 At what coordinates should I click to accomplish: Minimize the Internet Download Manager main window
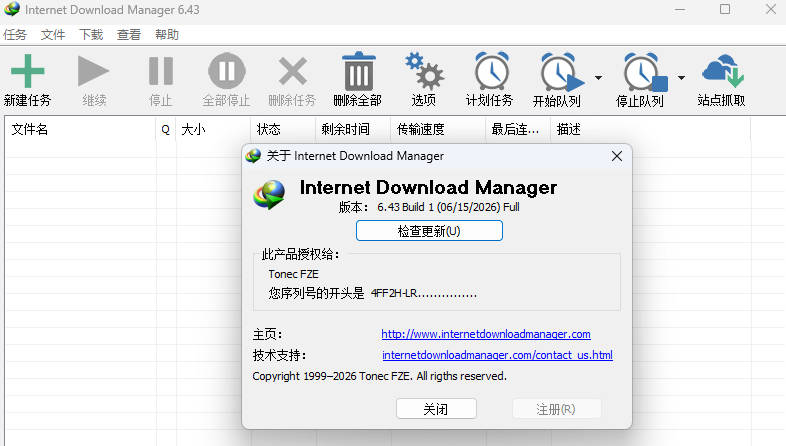point(680,9)
